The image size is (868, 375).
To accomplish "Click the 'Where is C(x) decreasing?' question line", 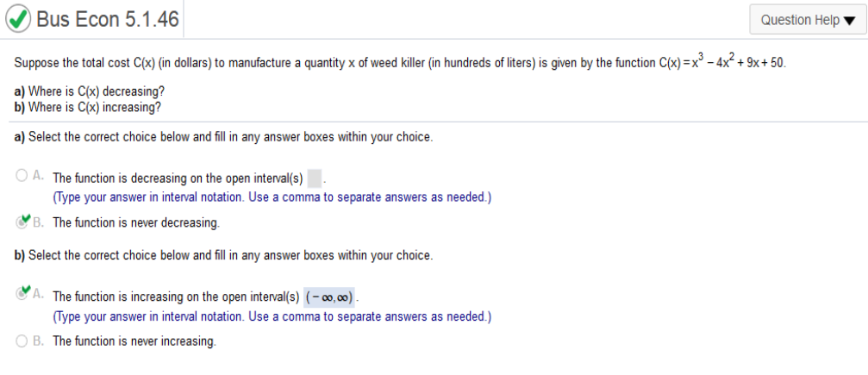I will (x=90, y=91).
